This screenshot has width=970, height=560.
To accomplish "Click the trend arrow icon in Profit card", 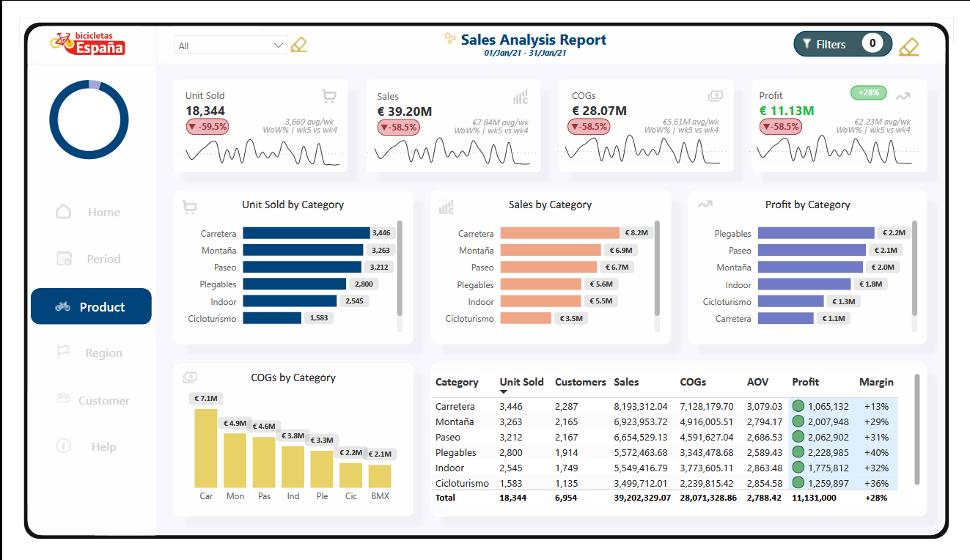I will point(903,95).
